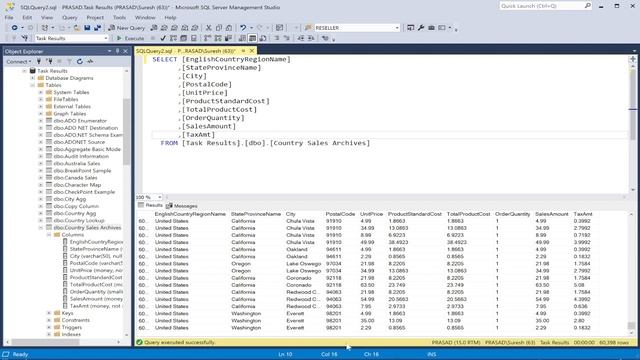Close the Object Explorer panel

[x=126, y=51]
